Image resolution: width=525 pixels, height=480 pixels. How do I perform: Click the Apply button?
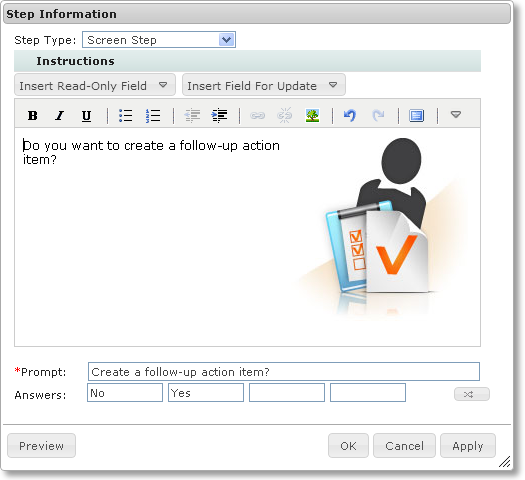pyautogui.click(x=468, y=446)
